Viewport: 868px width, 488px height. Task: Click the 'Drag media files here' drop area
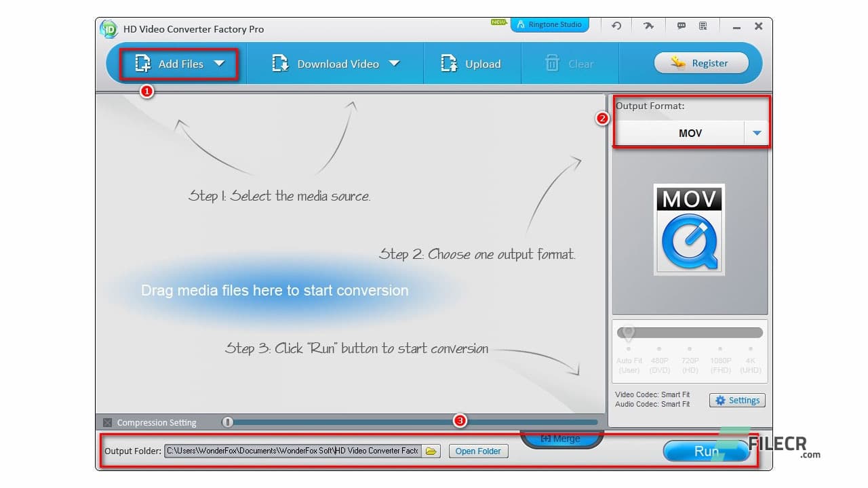coord(275,290)
